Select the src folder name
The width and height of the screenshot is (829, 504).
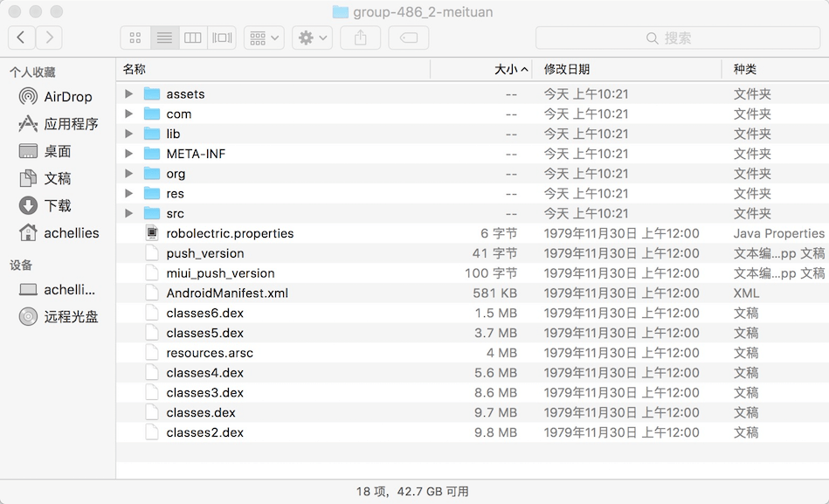click(x=175, y=214)
